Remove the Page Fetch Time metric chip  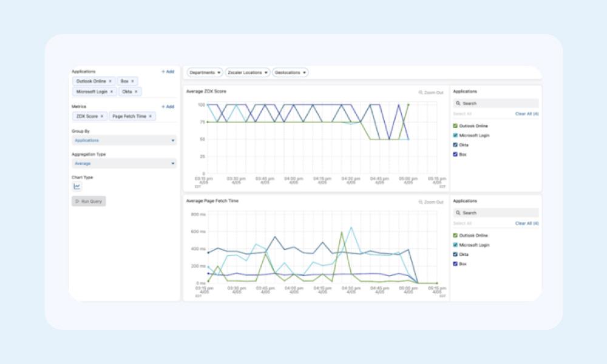click(151, 116)
